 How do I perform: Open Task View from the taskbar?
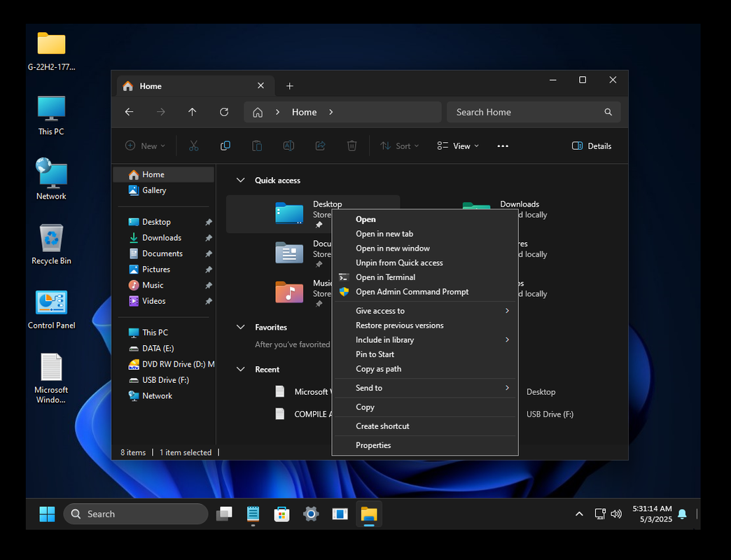tap(224, 514)
